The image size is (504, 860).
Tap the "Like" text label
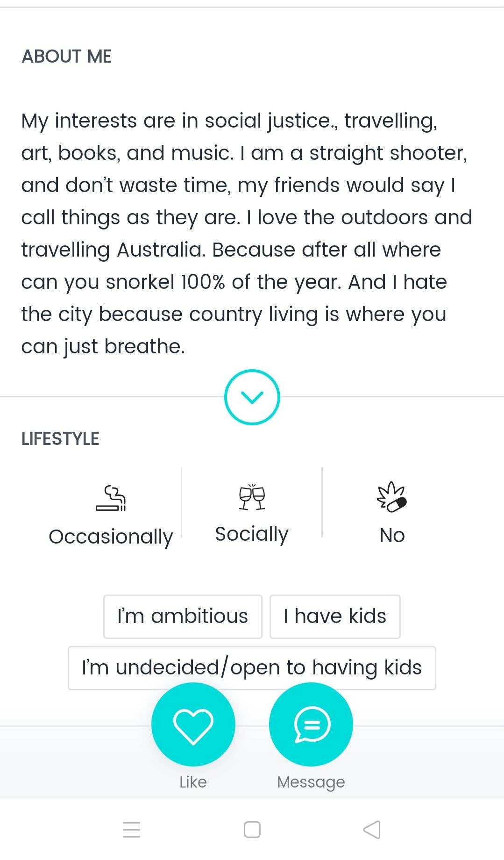tap(193, 782)
